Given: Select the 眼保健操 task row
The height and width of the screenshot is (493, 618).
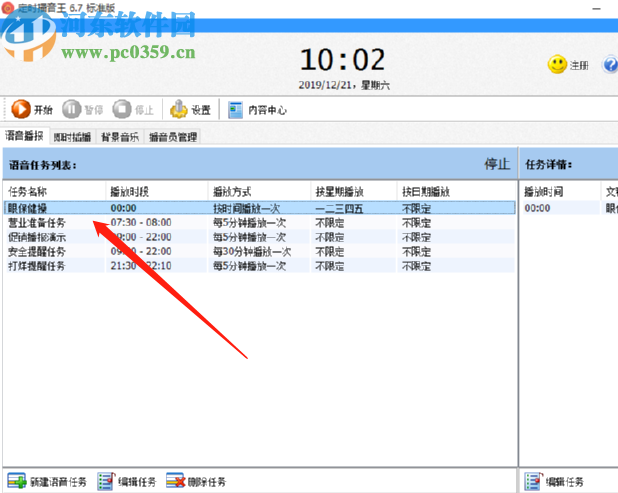Looking at the screenshot, I should 260,208.
